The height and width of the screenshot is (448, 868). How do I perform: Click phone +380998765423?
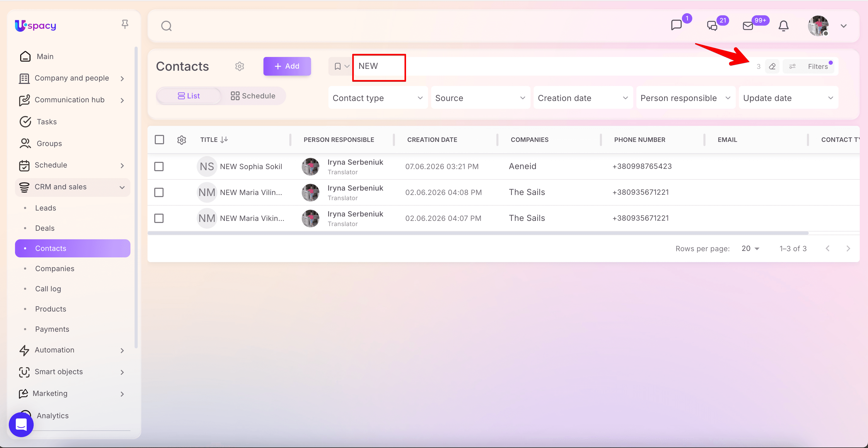(x=642, y=166)
